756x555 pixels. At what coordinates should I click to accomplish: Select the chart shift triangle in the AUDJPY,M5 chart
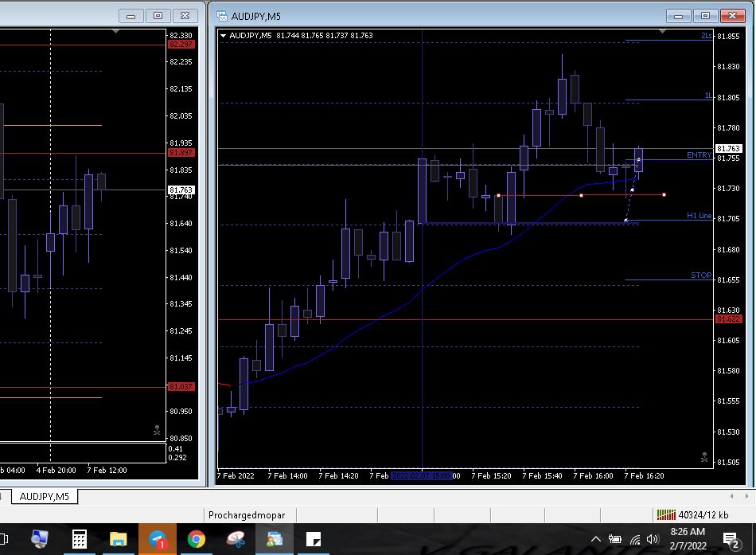(x=662, y=31)
